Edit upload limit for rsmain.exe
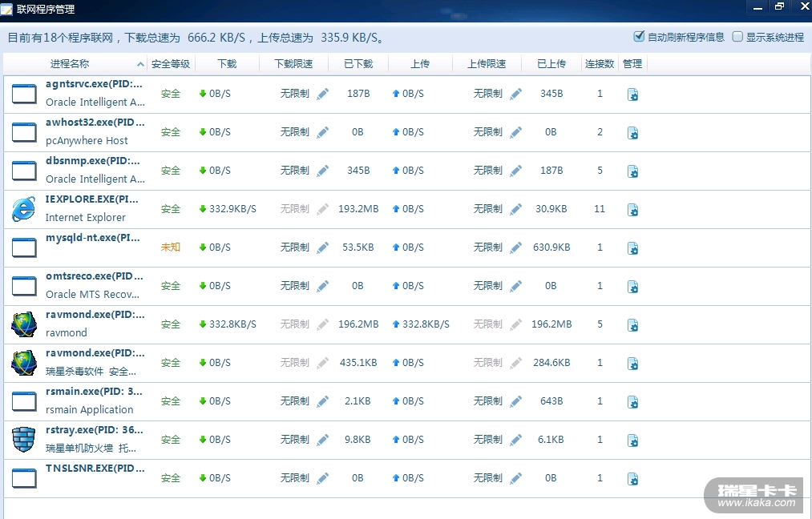The height and width of the screenshot is (519, 812). [x=515, y=401]
